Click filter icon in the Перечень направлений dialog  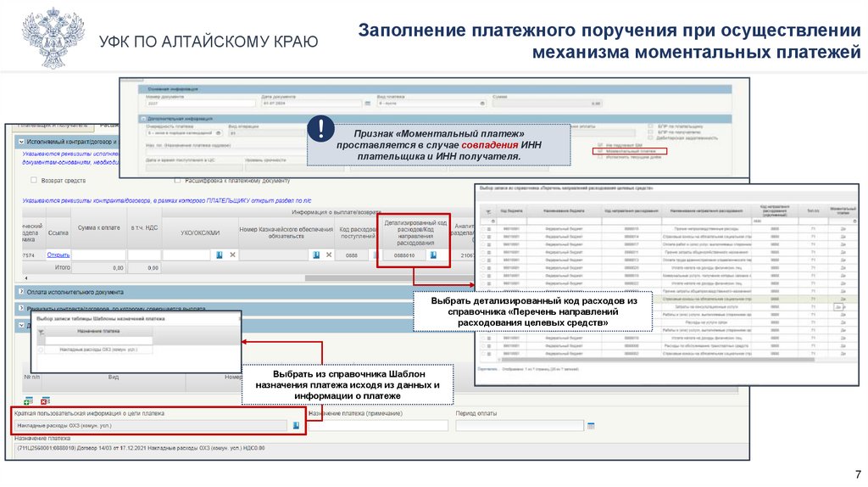pos(488,211)
